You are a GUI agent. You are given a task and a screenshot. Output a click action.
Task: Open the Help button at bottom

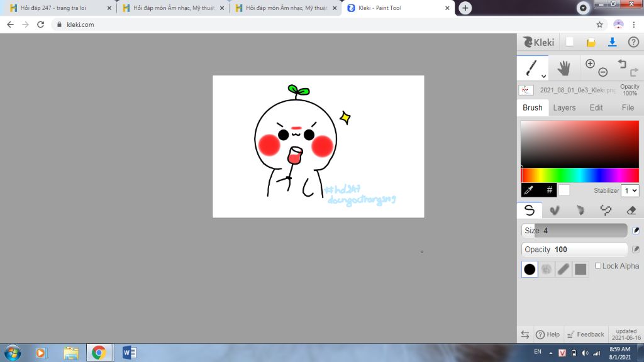pos(548,334)
